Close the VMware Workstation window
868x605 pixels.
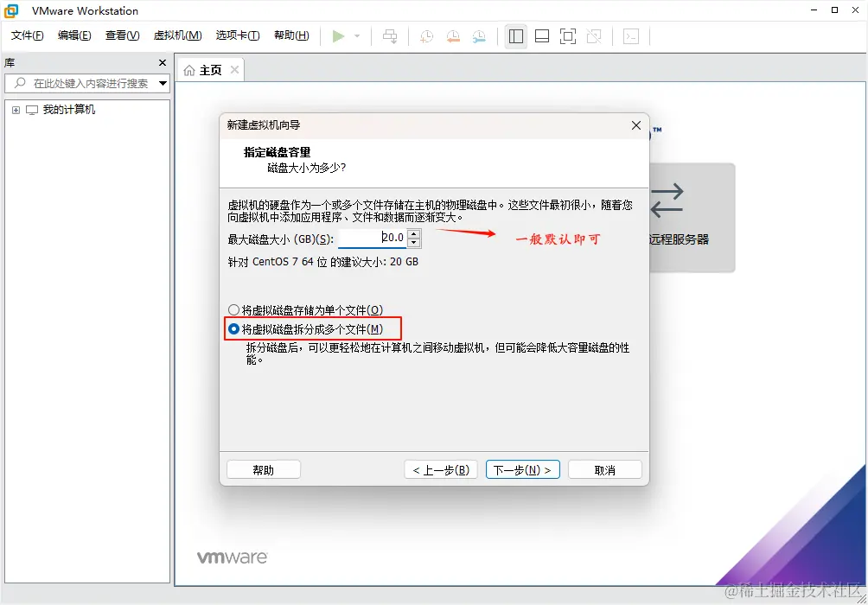point(855,10)
